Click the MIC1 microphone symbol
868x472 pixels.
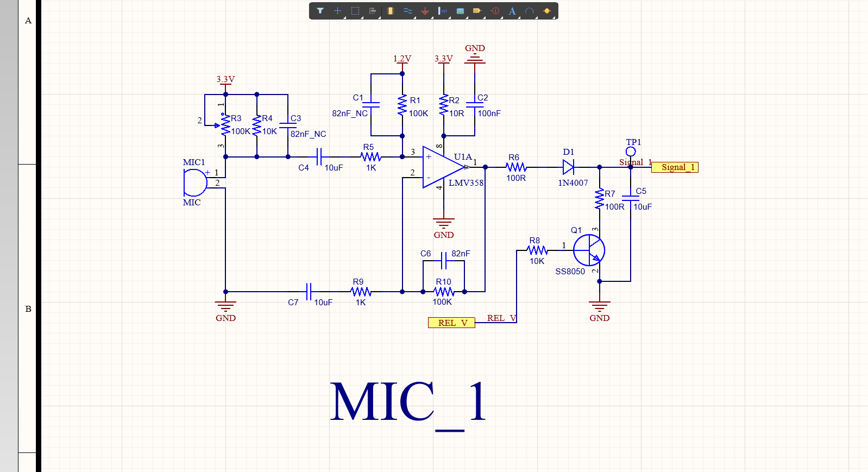[x=194, y=182]
